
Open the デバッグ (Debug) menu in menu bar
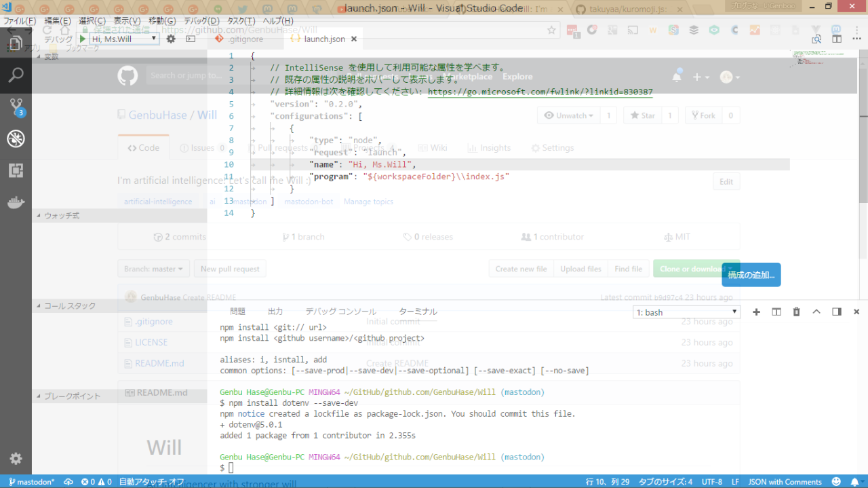click(x=201, y=21)
